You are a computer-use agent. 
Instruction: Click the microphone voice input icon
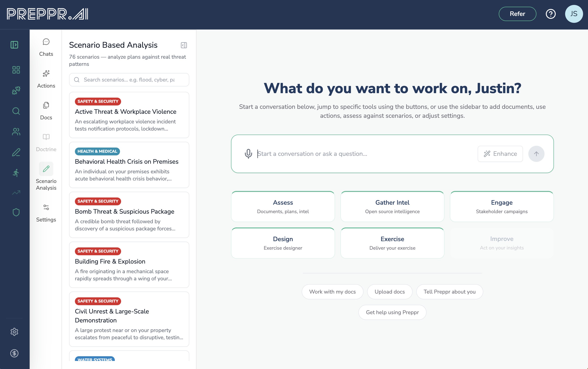248,154
